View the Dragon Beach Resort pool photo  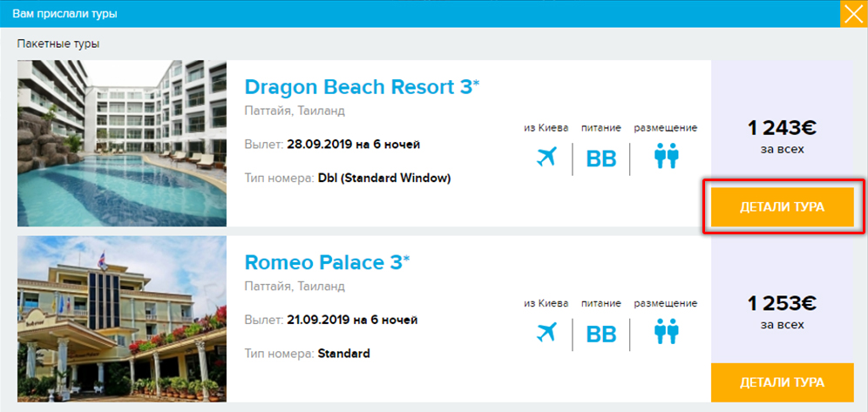pos(122,144)
